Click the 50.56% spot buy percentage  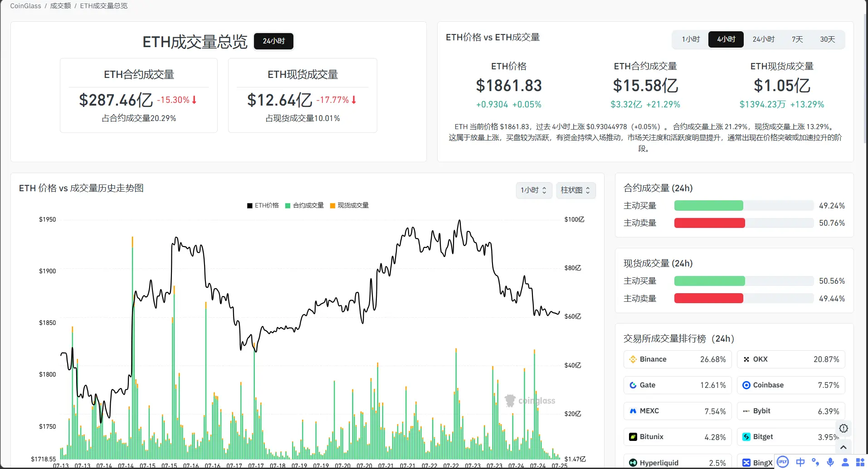point(832,281)
